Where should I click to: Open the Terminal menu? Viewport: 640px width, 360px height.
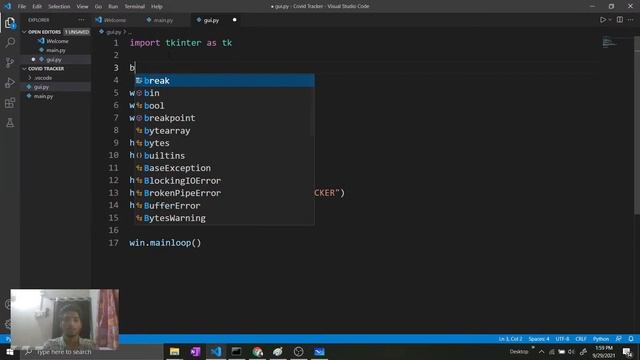pyautogui.click(x=135, y=7)
